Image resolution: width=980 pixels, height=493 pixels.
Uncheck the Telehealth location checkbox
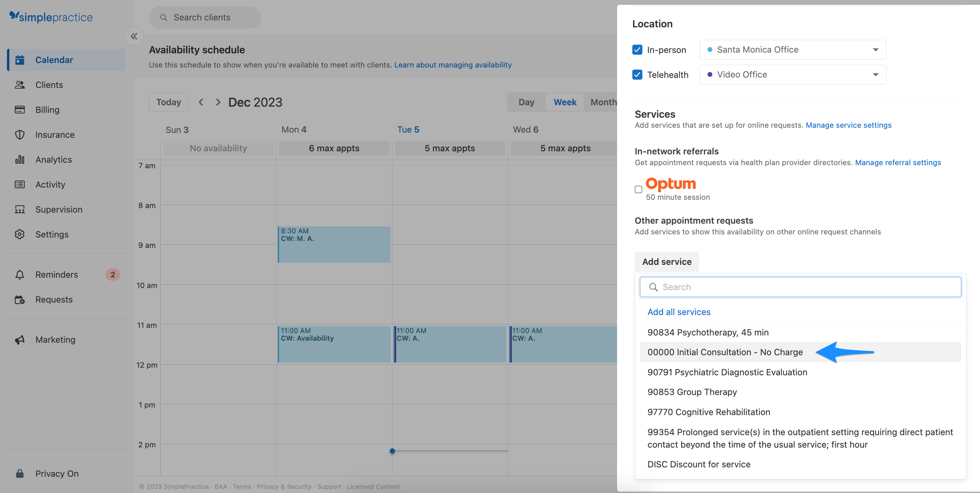(x=637, y=74)
